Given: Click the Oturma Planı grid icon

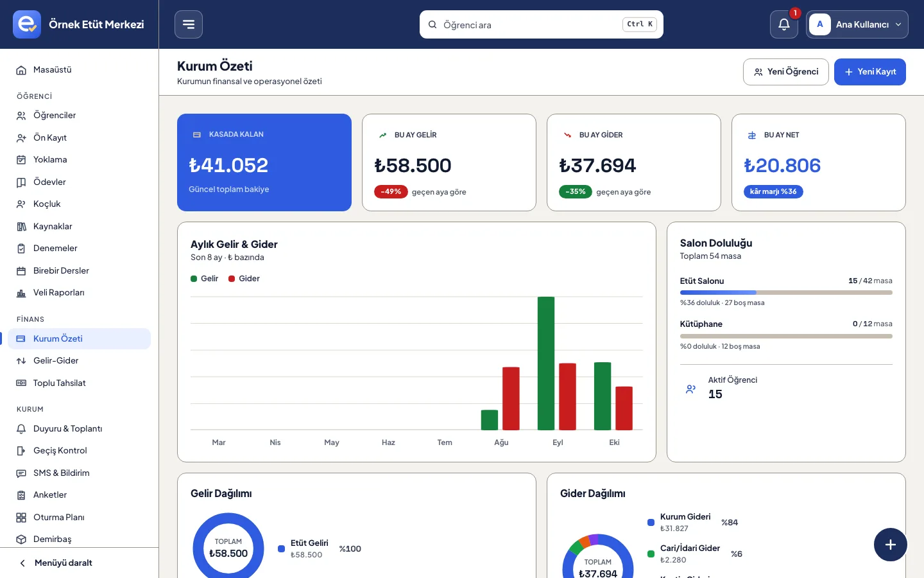Looking at the screenshot, I should coord(21,517).
